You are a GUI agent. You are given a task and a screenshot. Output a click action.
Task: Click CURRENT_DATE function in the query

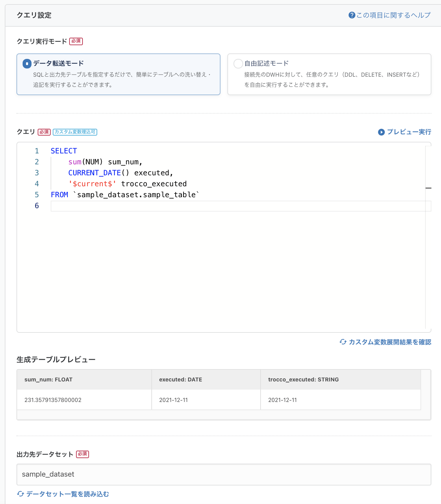tap(94, 173)
